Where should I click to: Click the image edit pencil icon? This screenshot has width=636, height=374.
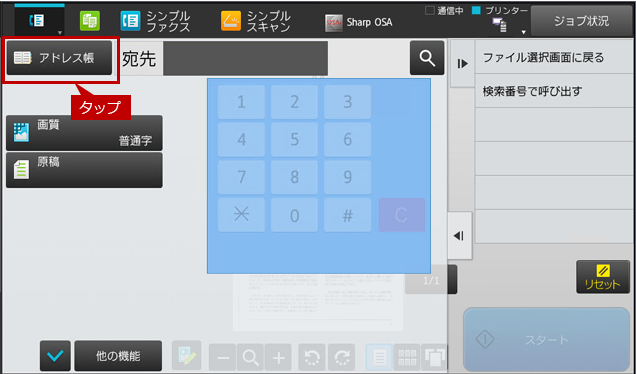(187, 355)
